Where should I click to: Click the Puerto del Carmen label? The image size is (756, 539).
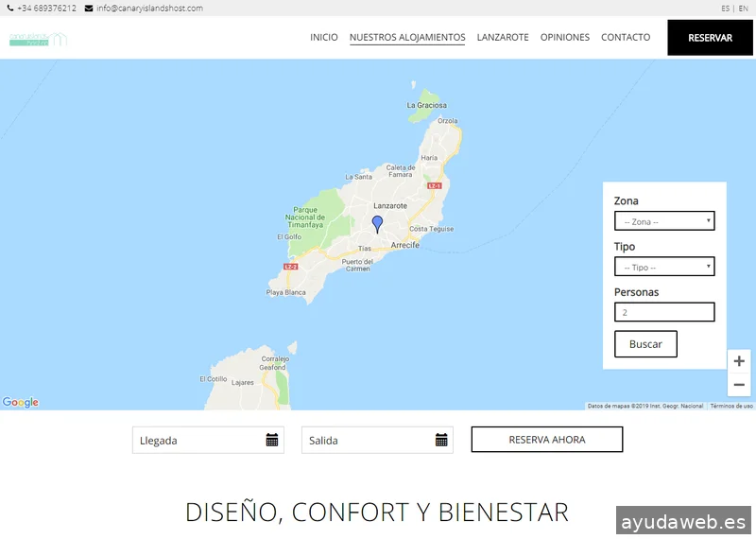357,265
